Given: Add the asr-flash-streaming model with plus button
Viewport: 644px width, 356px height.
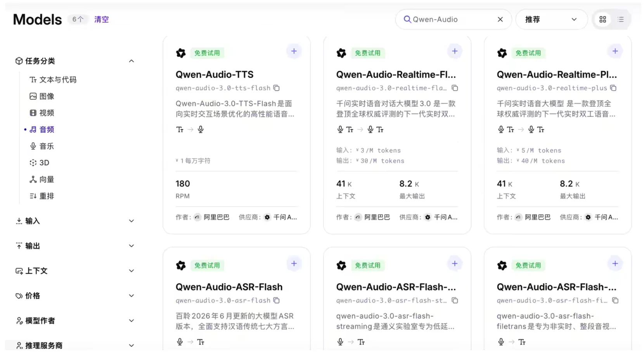Looking at the screenshot, I should coord(455,264).
